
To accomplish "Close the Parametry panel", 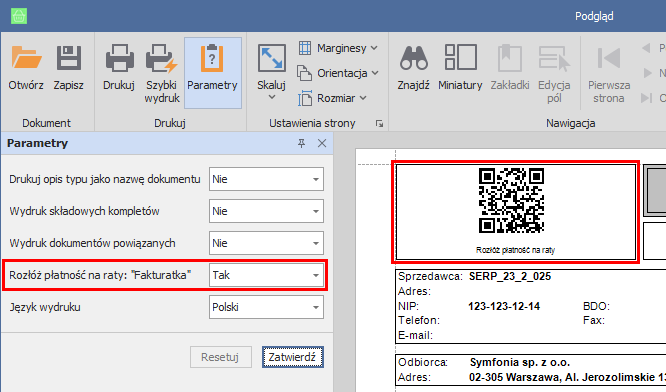I will (322, 143).
